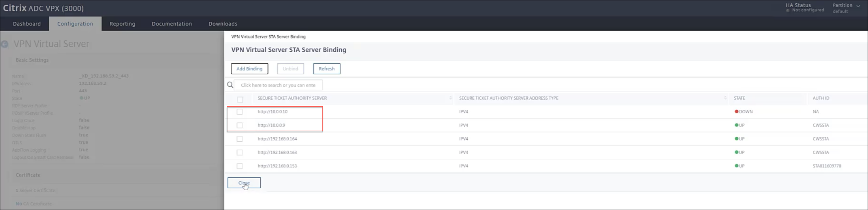Screen dimensions: 868x210
Task: Click the Certificate section heading
Action: point(28,175)
